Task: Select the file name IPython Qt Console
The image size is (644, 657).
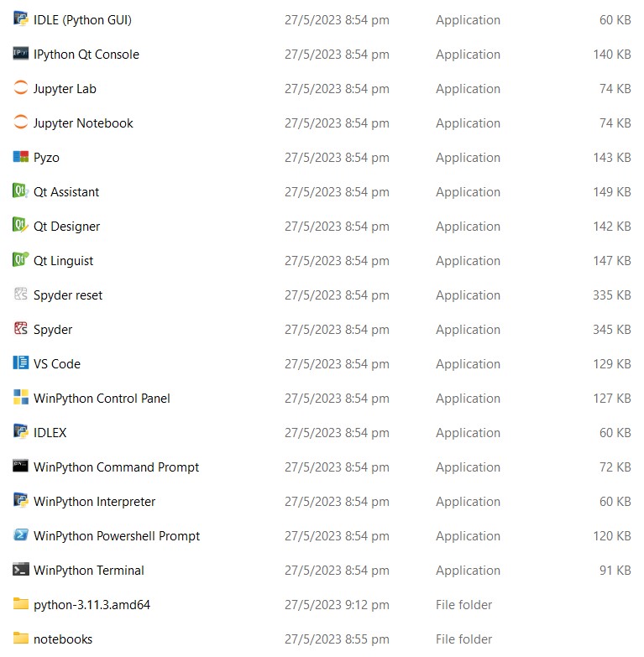Action: [86, 55]
